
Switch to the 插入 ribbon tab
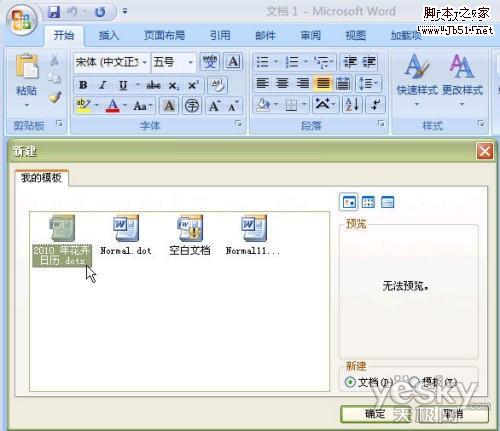(109, 35)
